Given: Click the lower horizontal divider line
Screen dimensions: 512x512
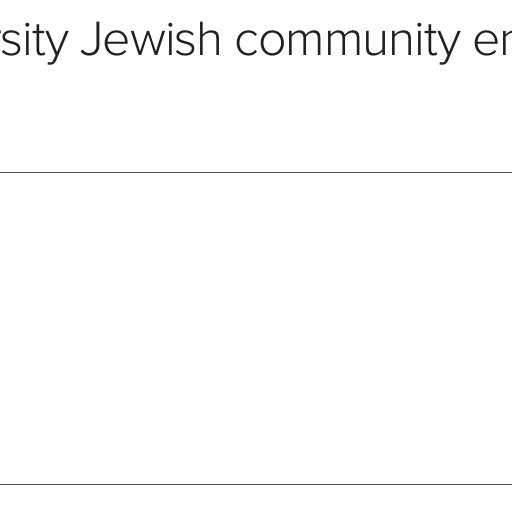Looking at the screenshot, I should click(256, 484).
